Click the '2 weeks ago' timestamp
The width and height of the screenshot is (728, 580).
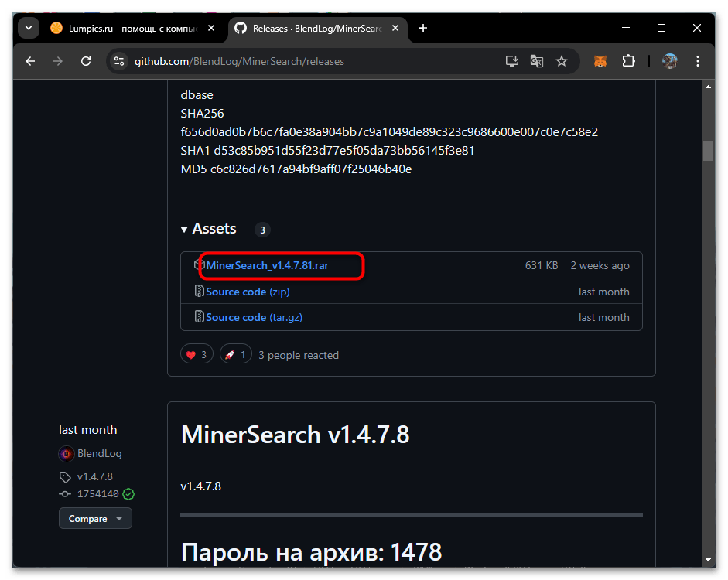point(600,265)
